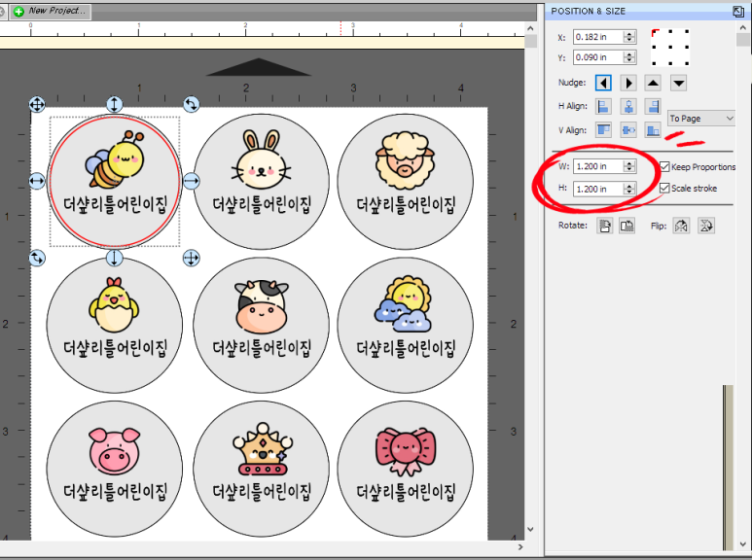Select the sheep sticker circle

pos(406,181)
